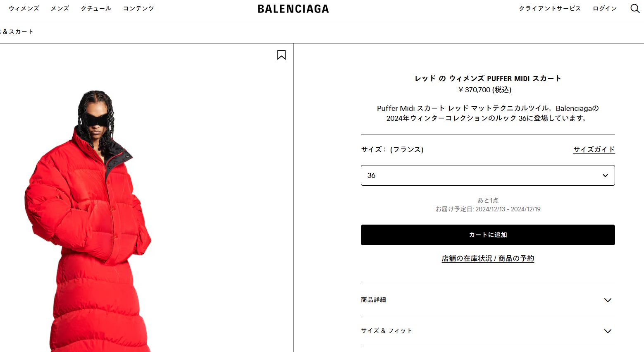Open the search magnifier icon
The image size is (644, 352).
click(x=635, y=8)
